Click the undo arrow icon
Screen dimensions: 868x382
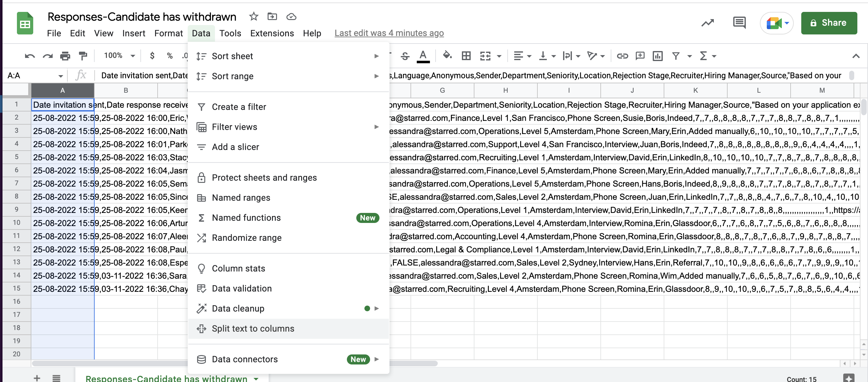click(30, 56)
